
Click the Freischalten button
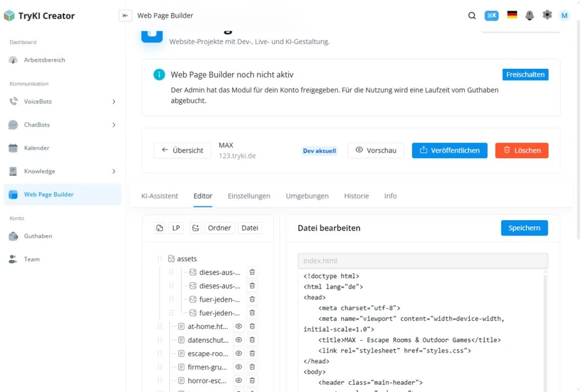[x=525, y=74]
